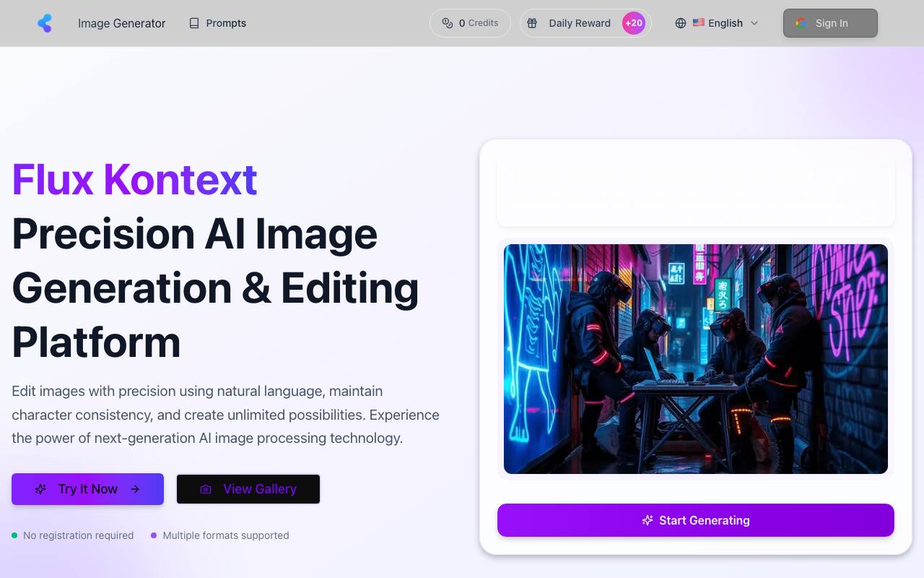Click 'Multiple formats supported' text

[x=226, y=535]
